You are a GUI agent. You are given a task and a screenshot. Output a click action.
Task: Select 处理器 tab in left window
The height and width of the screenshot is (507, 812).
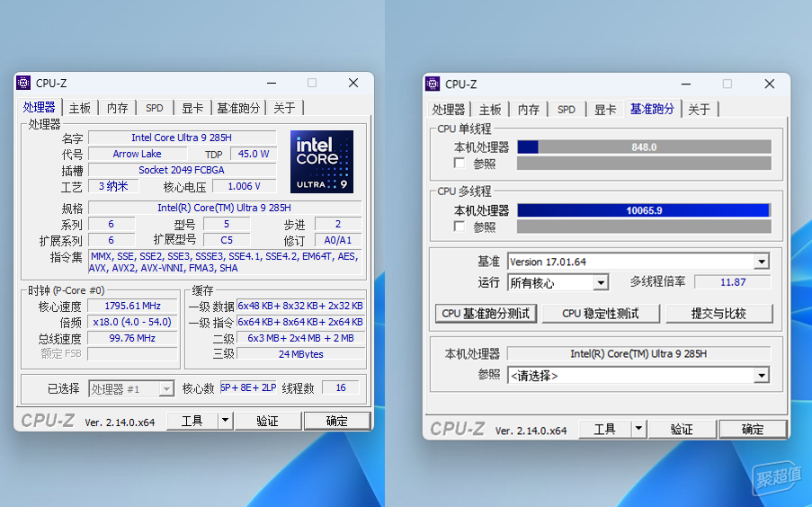click(x=40, y=107)
